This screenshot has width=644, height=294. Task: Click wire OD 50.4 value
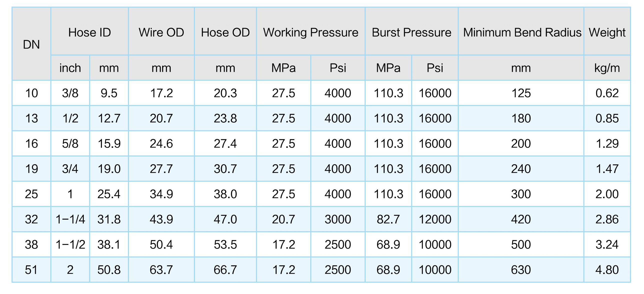[x=161, y=244]
